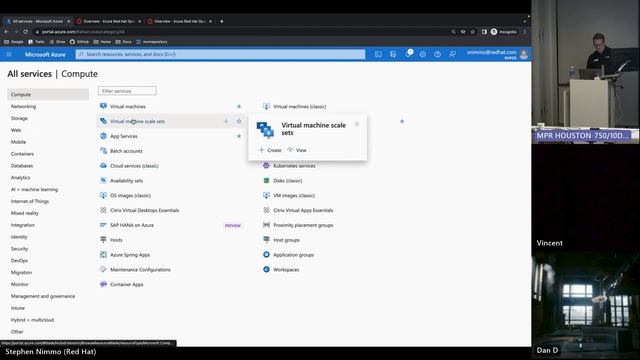Click the Maintenance Configurations icon
Image resolution: width=640 pixels, height=360 pixels.
click(103, 269)
